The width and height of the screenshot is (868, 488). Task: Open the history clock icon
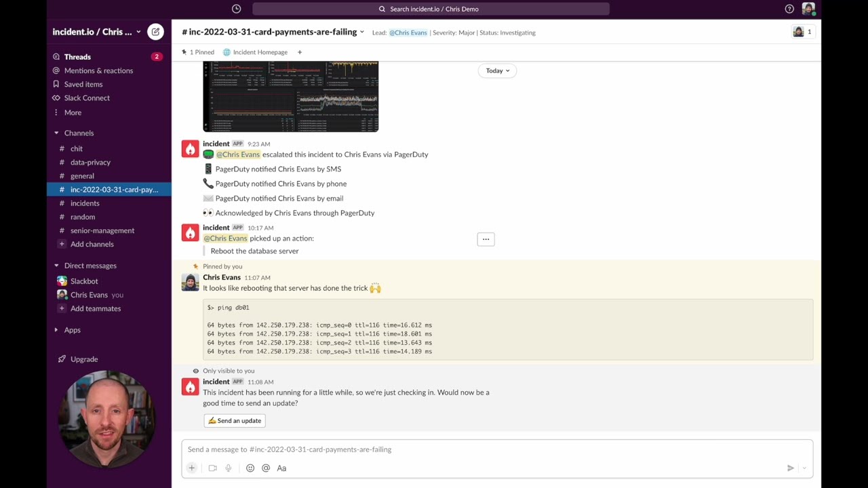pyautogui.click(x=236, y=9)
